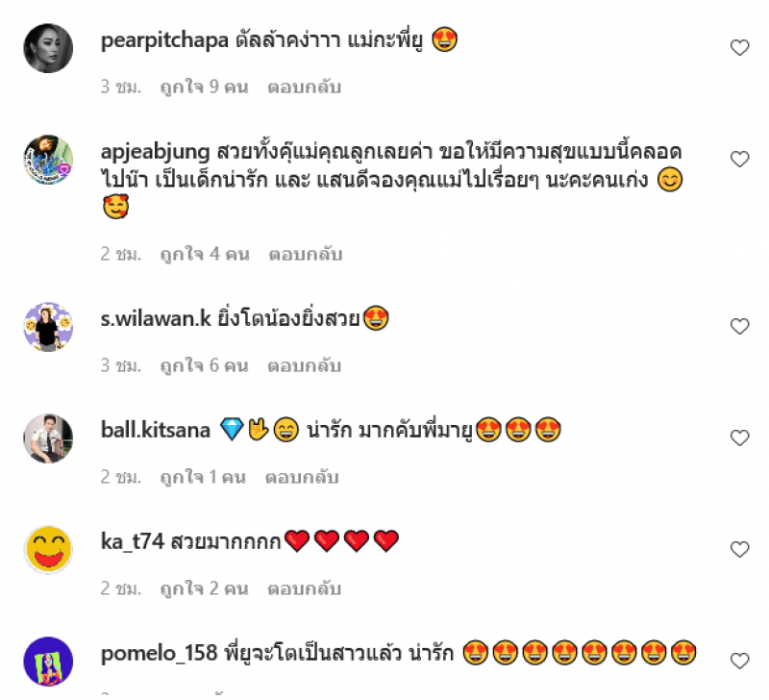View pomelo_158's purple profile picture
The height and width of the screenshot is (700, 769).
point(48,662)
